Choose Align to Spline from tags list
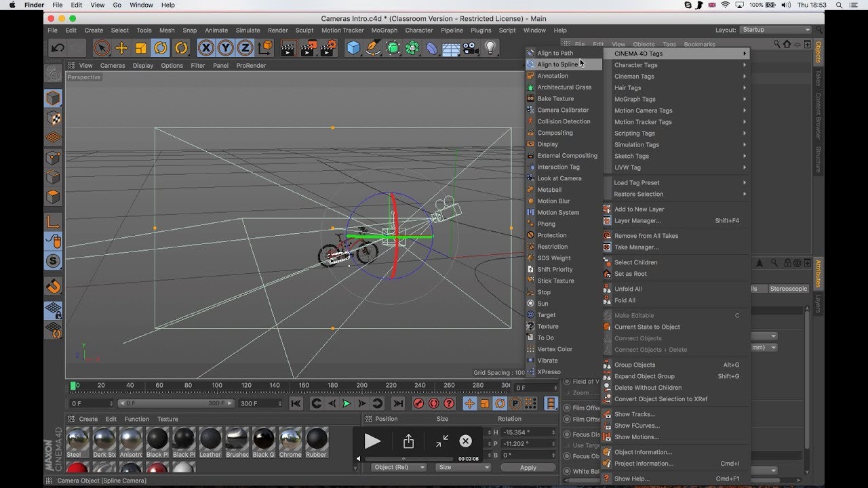Screen dimensions: 868x488 pos(564,64)
